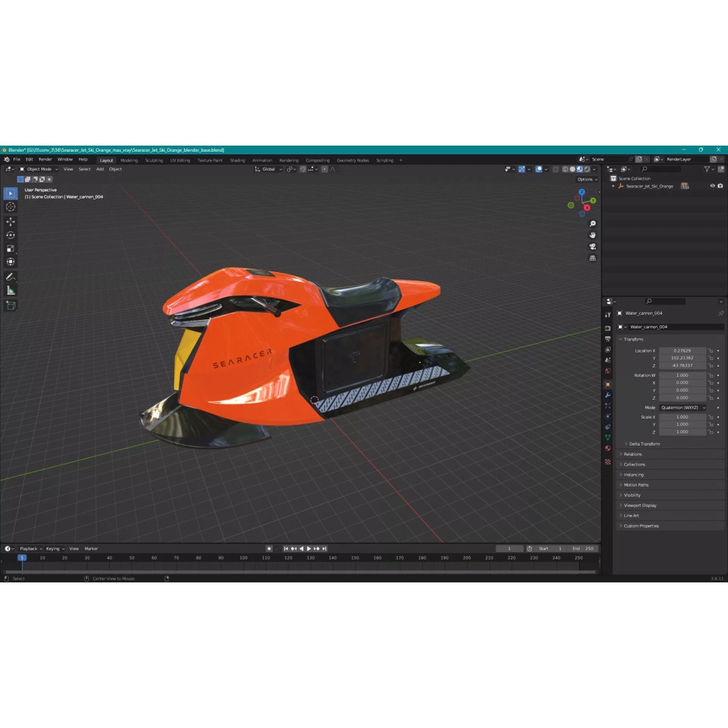Open the Object Data mesh tab
The height and width of the screenshot is (728, 728).
point(608,438)
